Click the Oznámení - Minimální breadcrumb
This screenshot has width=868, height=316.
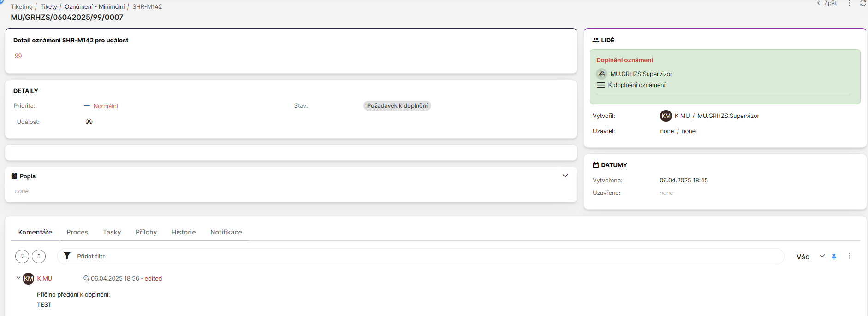[95, 6]
